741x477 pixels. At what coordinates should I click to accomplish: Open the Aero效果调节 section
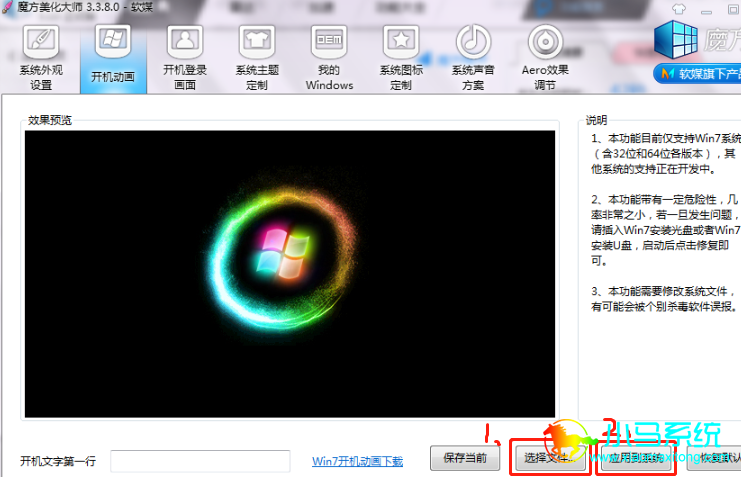coord(545,58)
